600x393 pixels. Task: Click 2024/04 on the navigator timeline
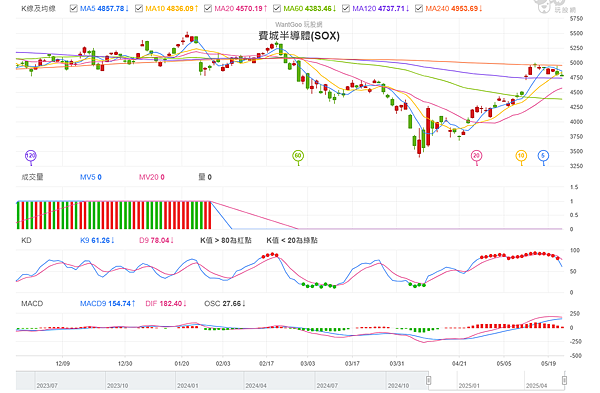[256, 386]
